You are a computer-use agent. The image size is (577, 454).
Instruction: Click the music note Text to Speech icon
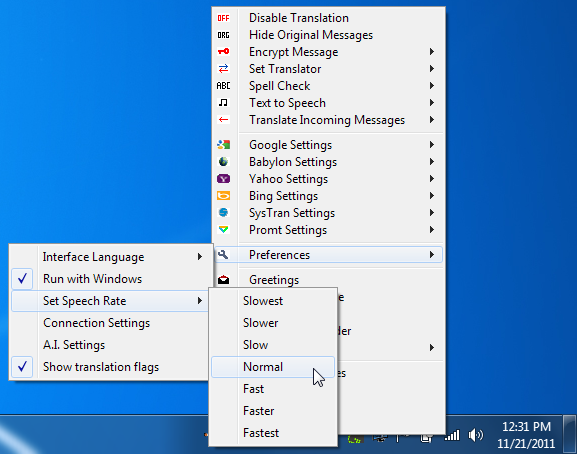pyautogui.click(x=223, y=103)
